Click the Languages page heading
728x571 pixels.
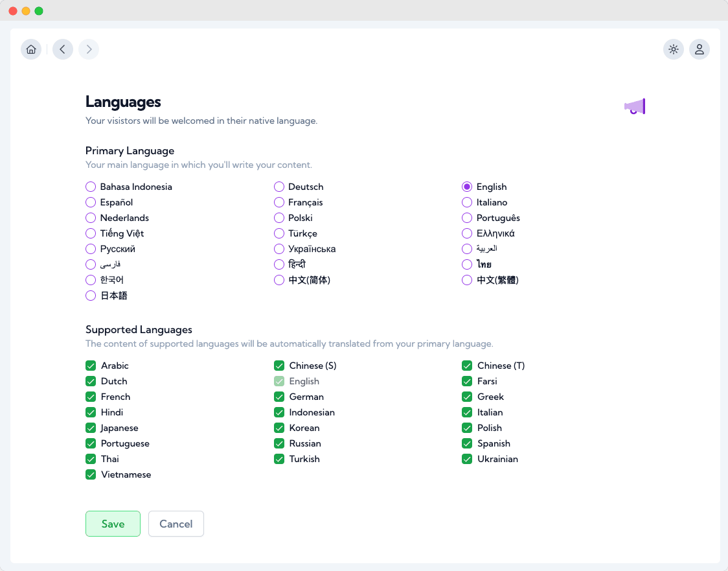point(123,102)
